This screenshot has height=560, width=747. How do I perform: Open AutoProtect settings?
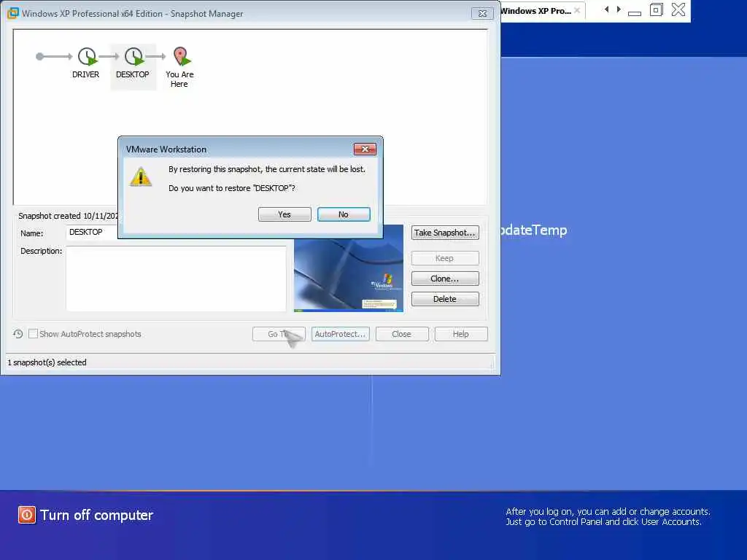tap(340, 334)
